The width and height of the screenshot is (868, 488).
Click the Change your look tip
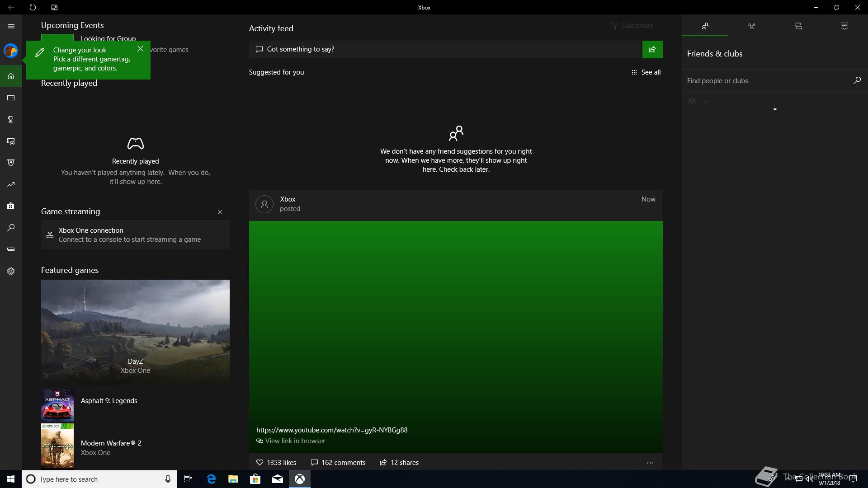coord(88,59)
